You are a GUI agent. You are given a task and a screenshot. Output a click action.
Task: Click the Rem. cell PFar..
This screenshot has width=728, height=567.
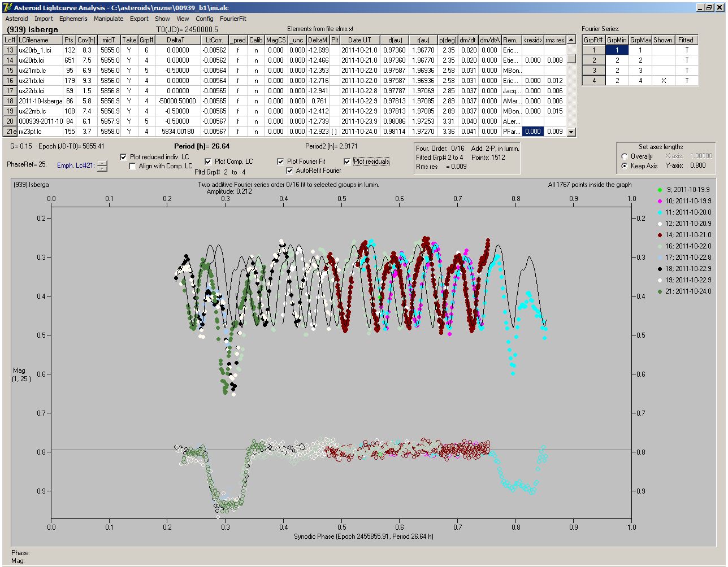point(511,132)
